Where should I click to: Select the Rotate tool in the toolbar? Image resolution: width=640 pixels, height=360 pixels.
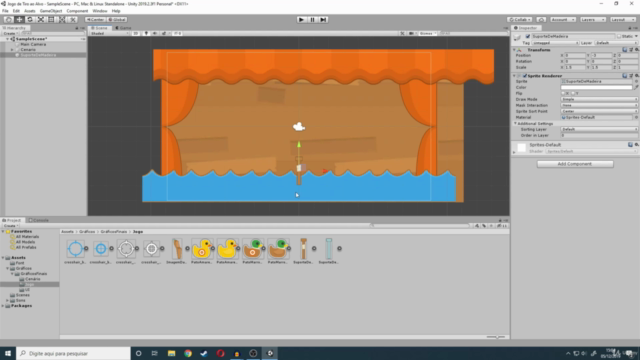(x=30, y=20)
